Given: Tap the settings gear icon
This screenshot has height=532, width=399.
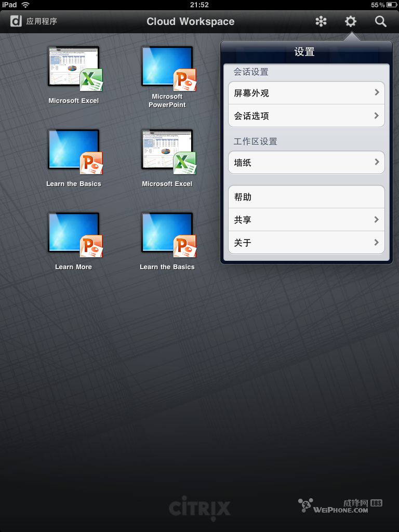Looking at the screenshot, I should coord(351,22).
